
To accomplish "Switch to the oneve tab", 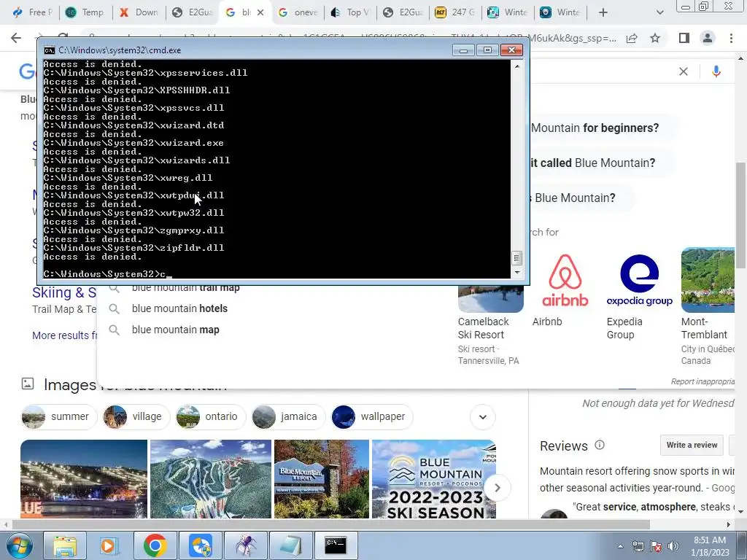I will tap(298, 12).
